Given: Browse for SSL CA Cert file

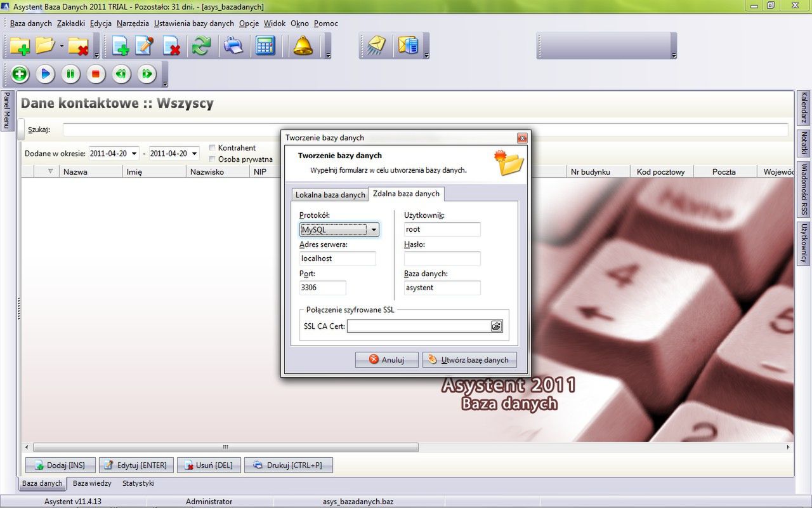Looking at the screenshot, I should 496,326.
